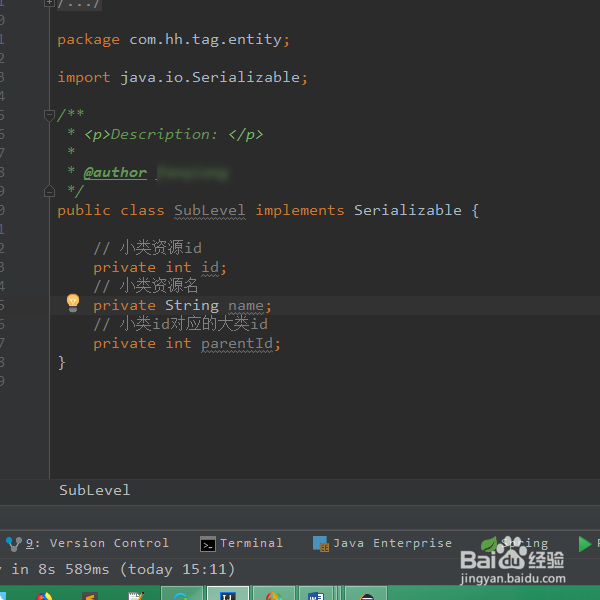Viewport: 600px width, 600px height.
Task: Click the comment 小类资源id
Action: point(148,248)
